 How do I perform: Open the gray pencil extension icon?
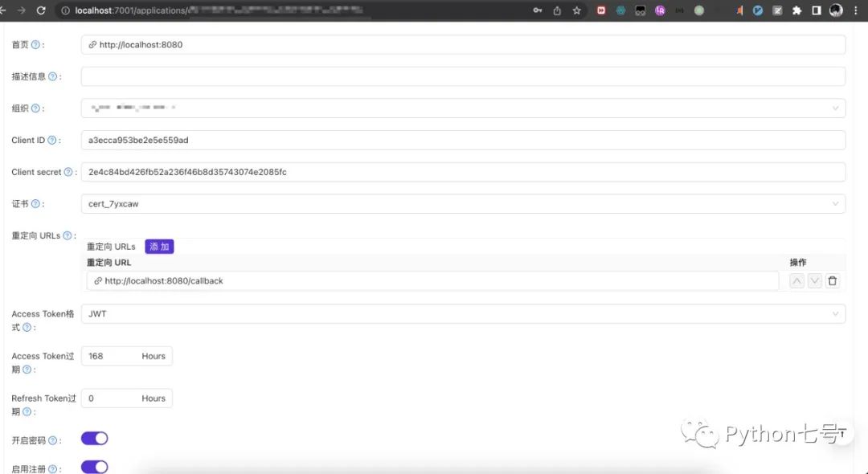[x=777, y=10]
